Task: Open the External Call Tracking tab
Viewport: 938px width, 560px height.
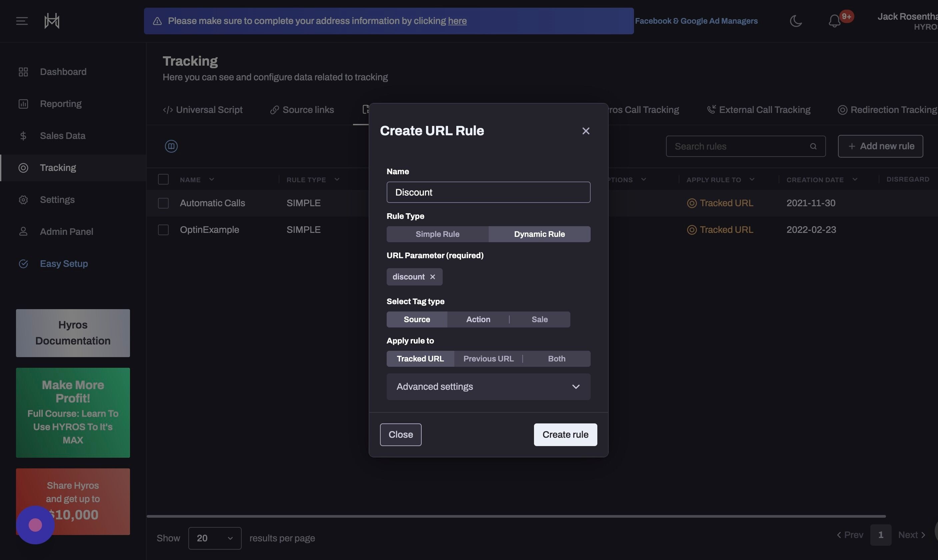Action: click(758, 110)
